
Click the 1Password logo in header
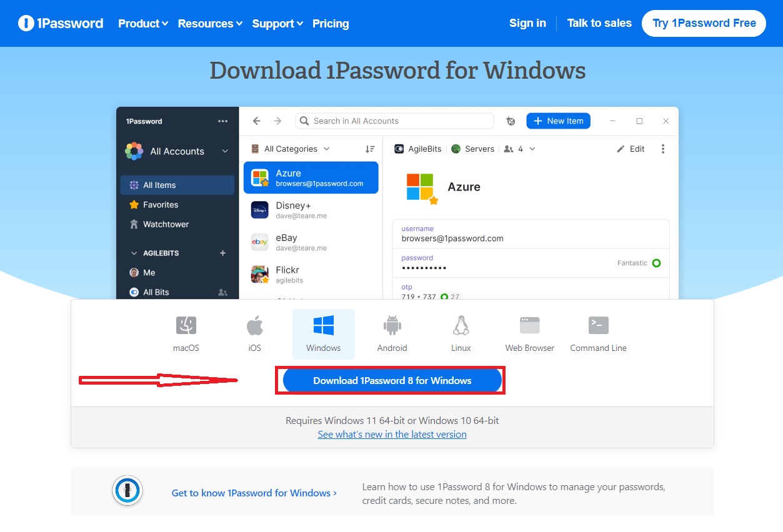click(x=61, y=24)
